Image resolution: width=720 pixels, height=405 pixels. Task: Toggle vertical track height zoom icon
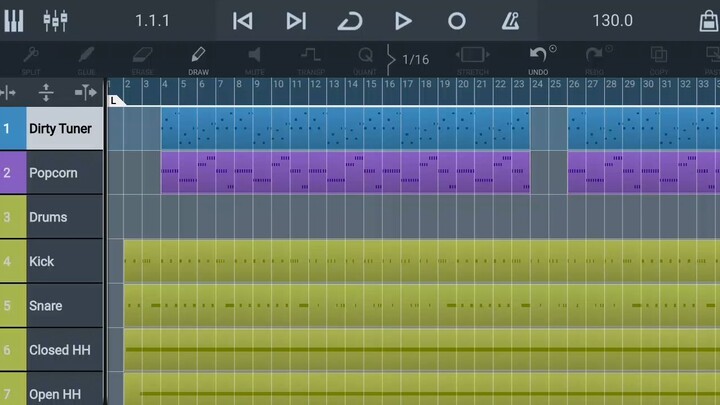click(x=46, y=92)
